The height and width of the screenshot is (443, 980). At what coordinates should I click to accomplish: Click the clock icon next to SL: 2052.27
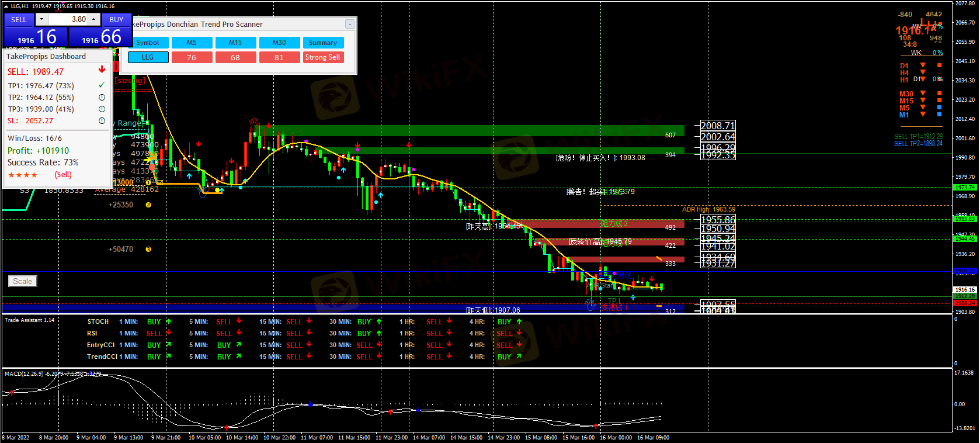(102, 121)
